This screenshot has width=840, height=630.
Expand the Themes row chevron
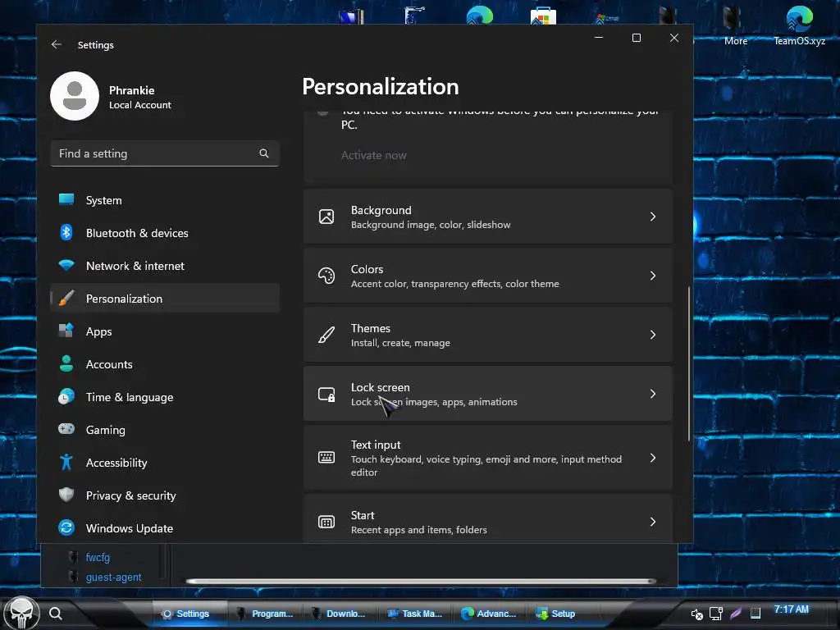[x=652, y=335]
